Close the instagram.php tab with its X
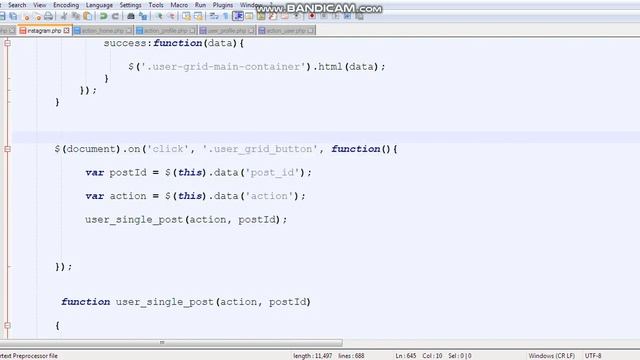The height and width of the screenshot is (360, 640). [67, 31]
